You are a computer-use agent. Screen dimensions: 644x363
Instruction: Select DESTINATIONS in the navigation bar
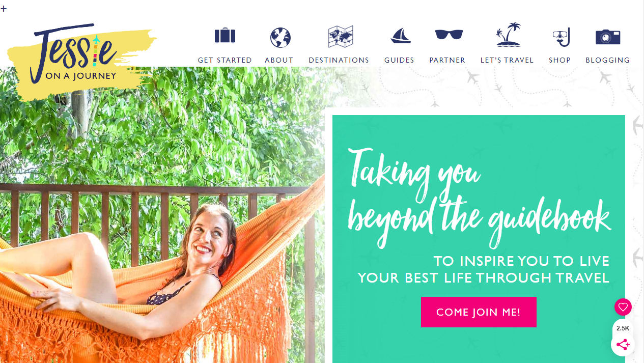[339, 60]
